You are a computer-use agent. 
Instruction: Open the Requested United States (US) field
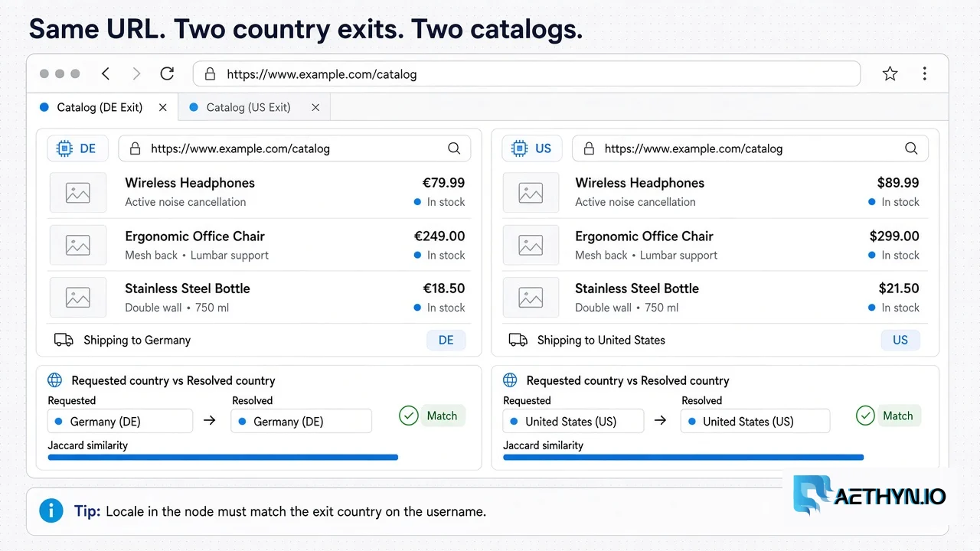click(x=573, y=421)
